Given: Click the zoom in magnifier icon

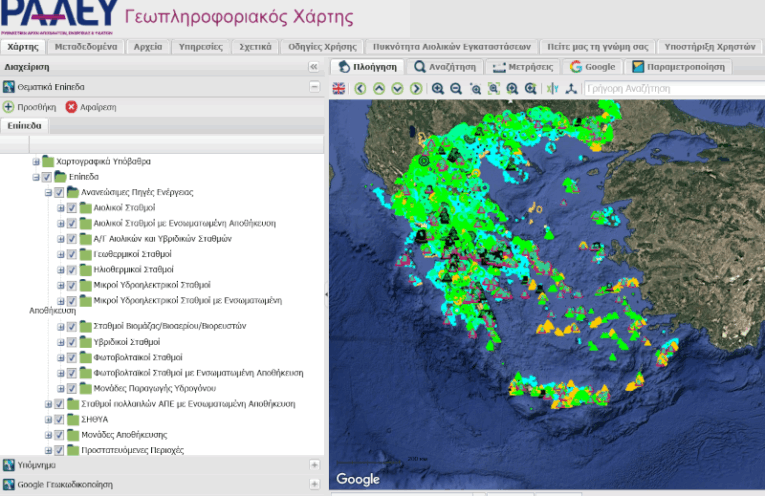Looking at the screenshot, I should point(437,89).
